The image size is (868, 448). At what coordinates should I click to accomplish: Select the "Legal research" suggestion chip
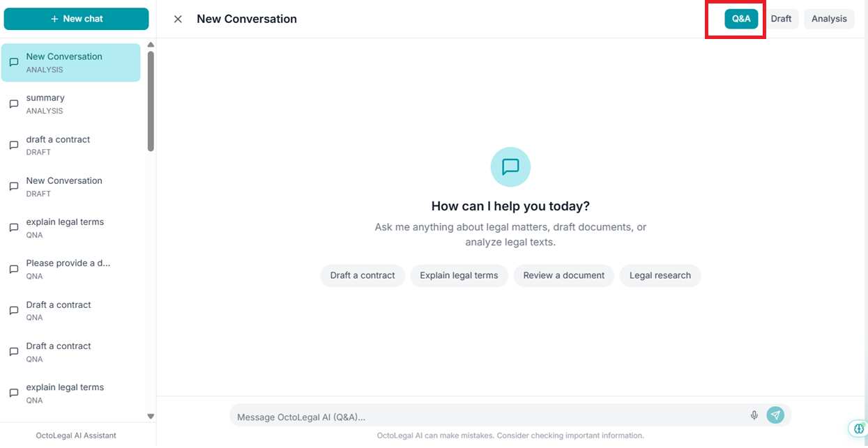(660, 275)
